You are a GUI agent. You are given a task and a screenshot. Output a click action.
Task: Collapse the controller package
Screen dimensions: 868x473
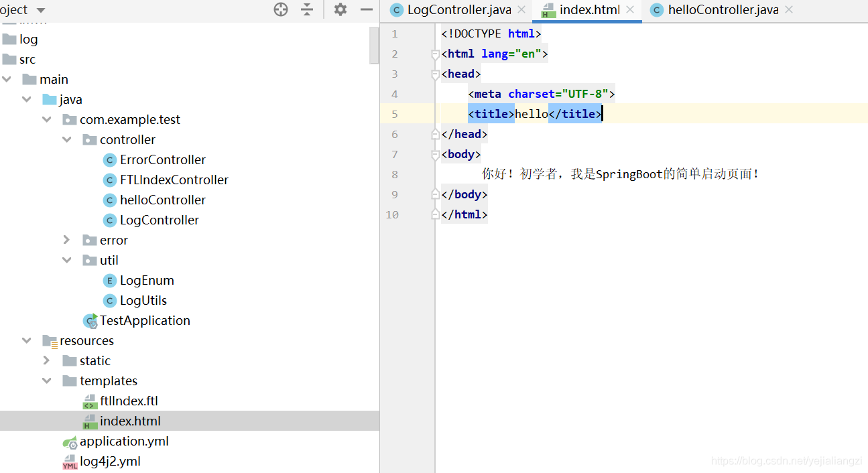[x=66, y=140]
